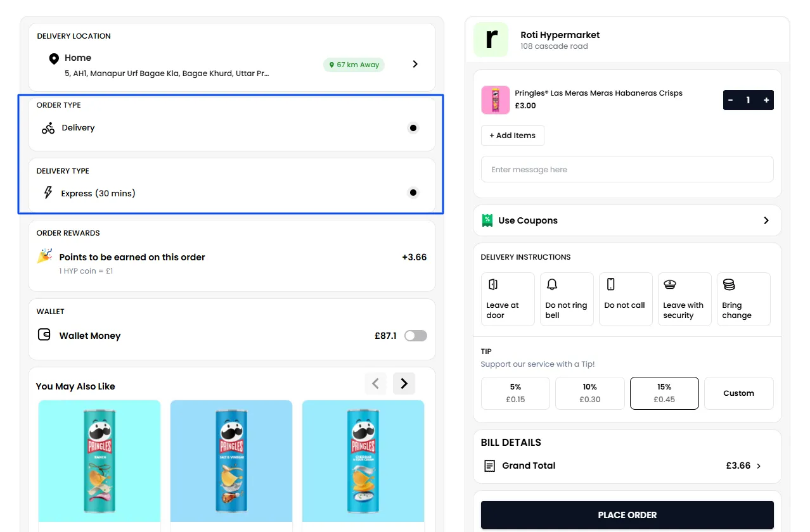
Task: Click the 108 cascade road address text
Action: click(554, 46)
